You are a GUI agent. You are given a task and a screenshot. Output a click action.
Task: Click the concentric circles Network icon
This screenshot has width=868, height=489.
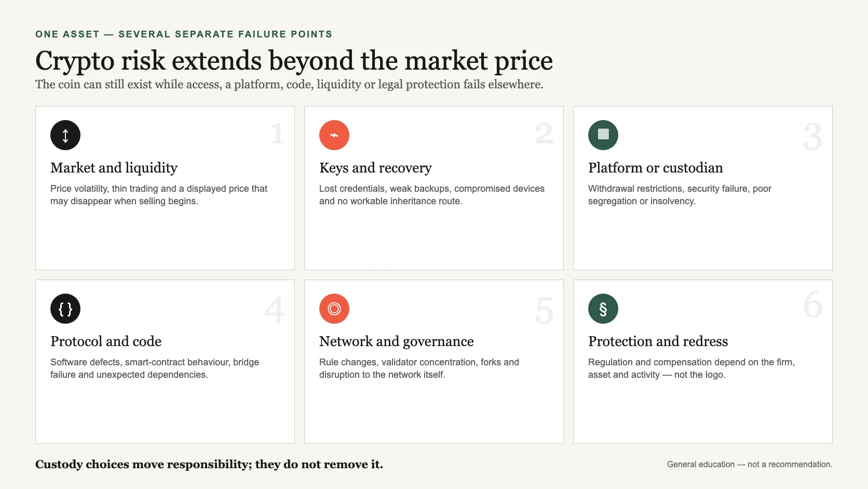click(x=334, y=309)
